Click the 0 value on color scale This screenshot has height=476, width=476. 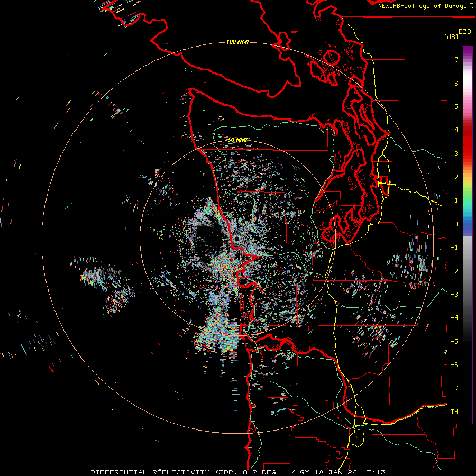click(x=456, y=224)
